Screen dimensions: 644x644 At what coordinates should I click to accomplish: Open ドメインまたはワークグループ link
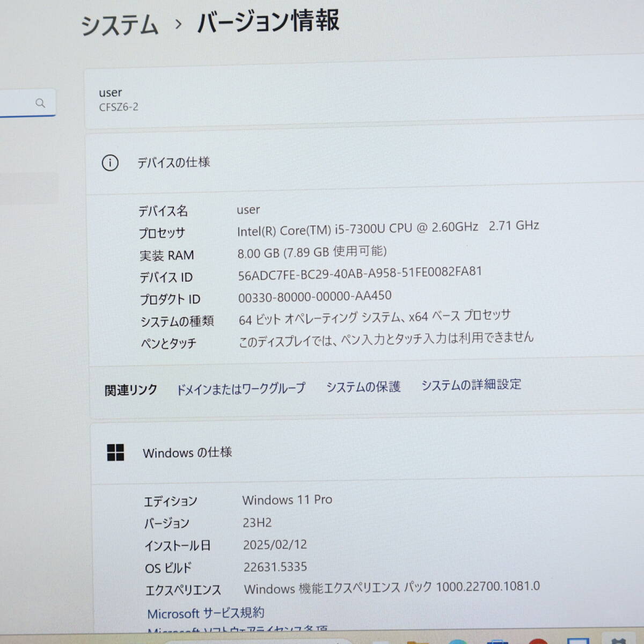click(241, 389)
